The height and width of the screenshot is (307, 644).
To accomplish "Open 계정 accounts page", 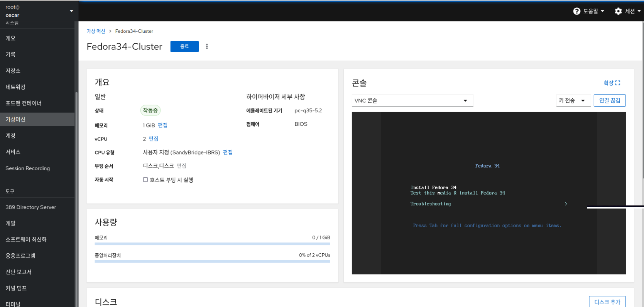I will (x=37, y=136).
